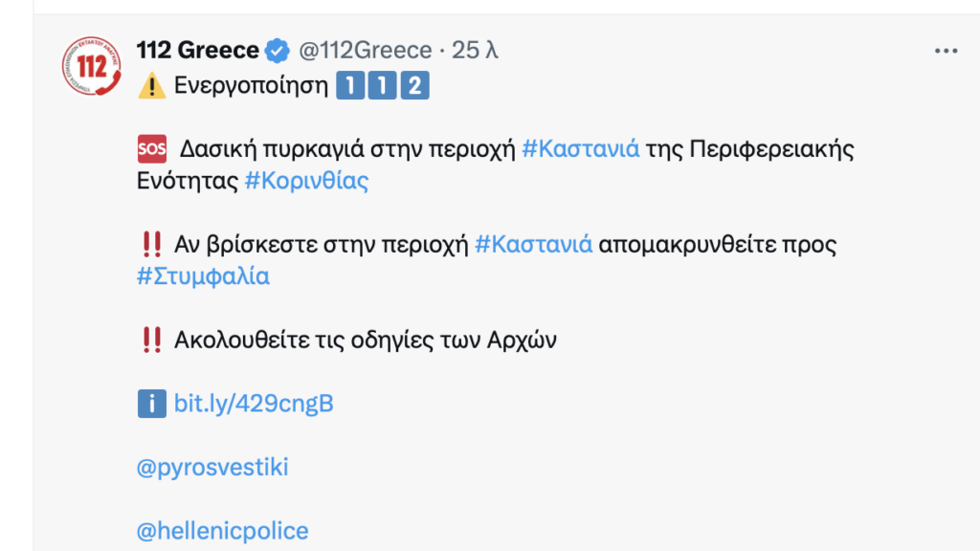Click the "Ακολουθείτε τις οδηγίες των Αρχών" text
This screenshot has width=980, height=551.
click(365, 340)
